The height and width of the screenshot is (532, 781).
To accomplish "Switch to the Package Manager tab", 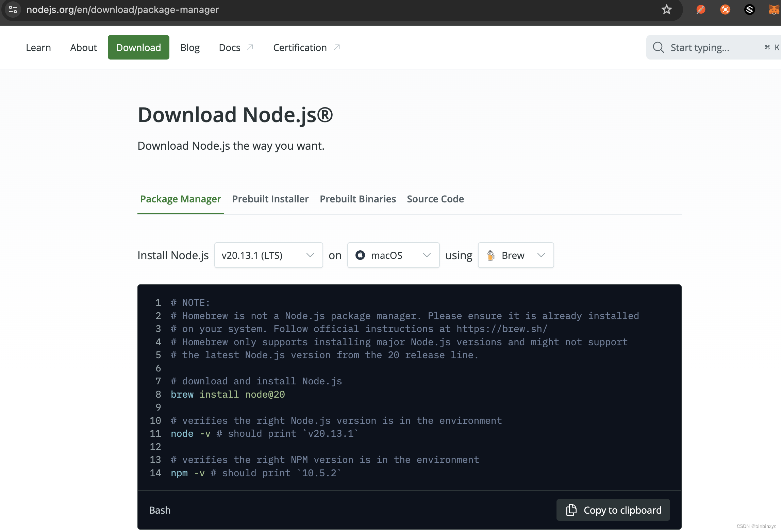I will click(x=181, y=199).
